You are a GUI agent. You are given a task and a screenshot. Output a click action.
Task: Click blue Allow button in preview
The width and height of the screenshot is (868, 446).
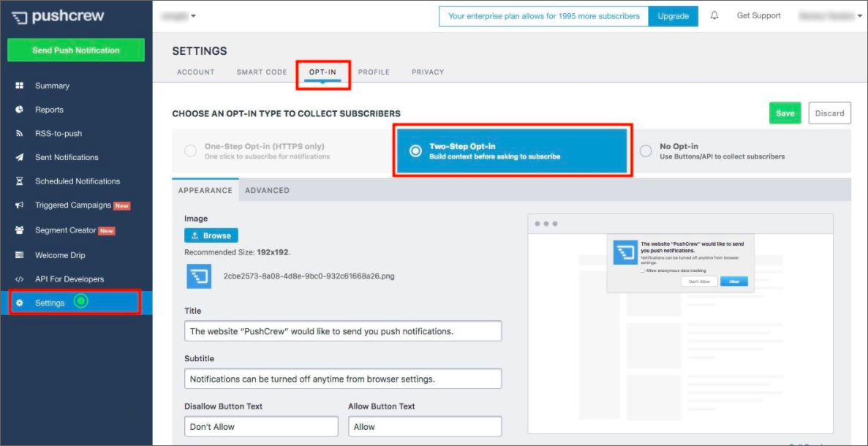[733, 281]
